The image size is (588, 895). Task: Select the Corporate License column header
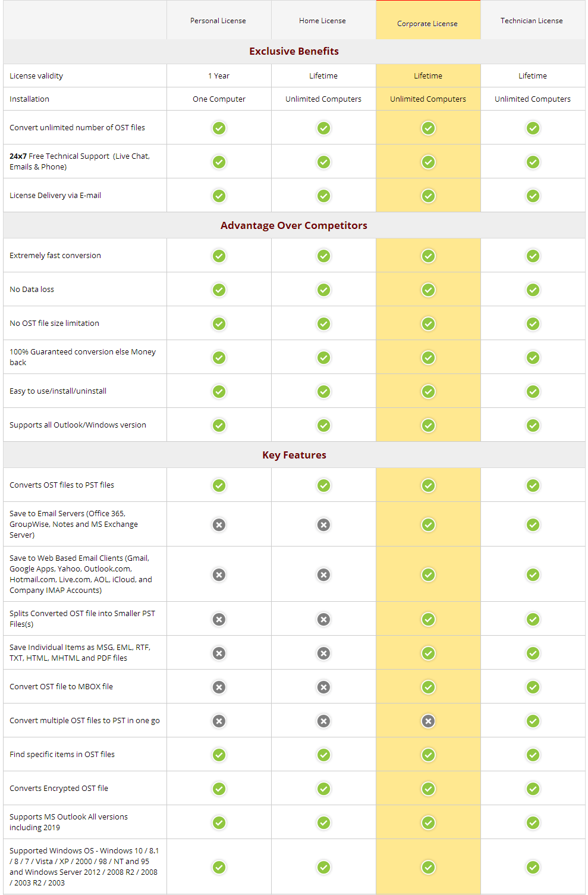tap(428, 23)
